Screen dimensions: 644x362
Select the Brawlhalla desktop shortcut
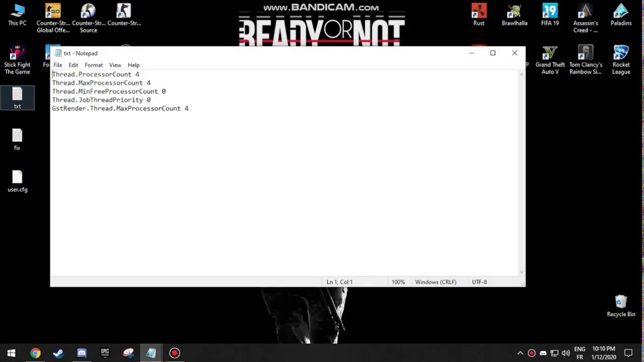(x=514, y=15)
